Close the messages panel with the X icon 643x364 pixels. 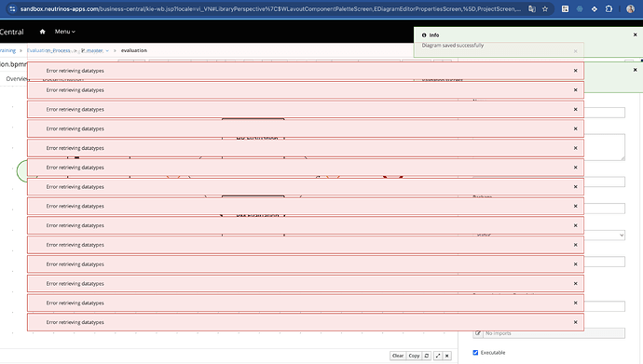point(447,356)
